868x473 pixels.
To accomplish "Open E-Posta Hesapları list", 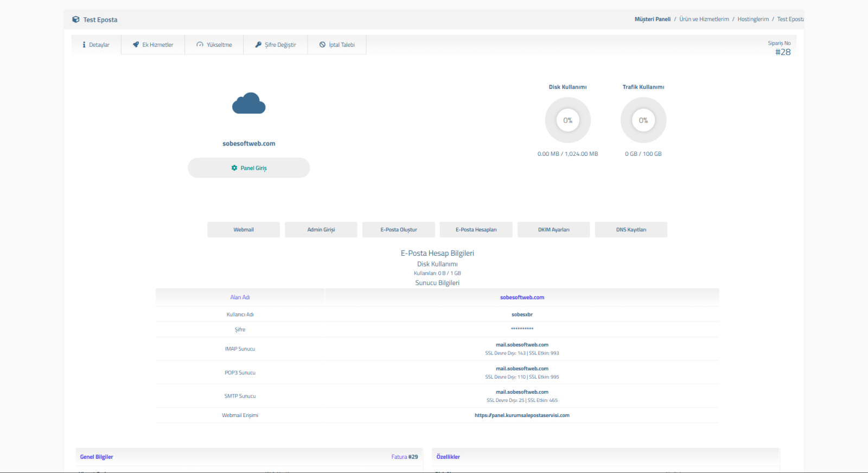I will pyautogui.click(x=476, y=230).
